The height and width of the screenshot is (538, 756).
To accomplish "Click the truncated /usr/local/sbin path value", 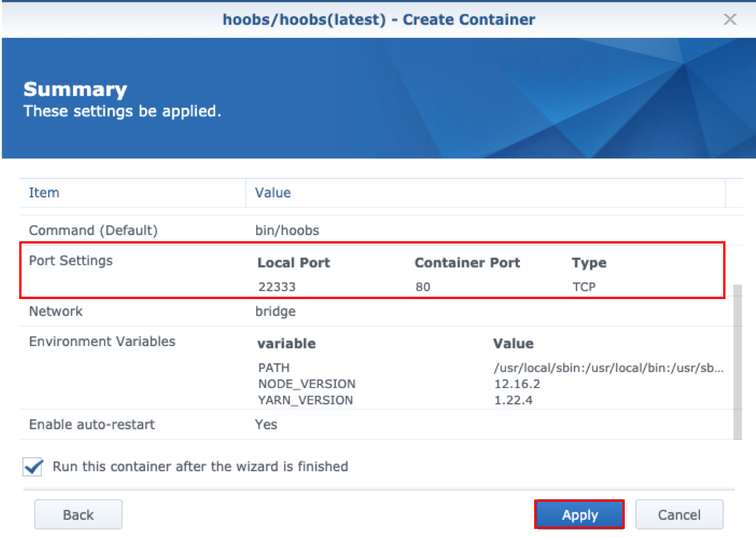I will click(x=609, y=368).
